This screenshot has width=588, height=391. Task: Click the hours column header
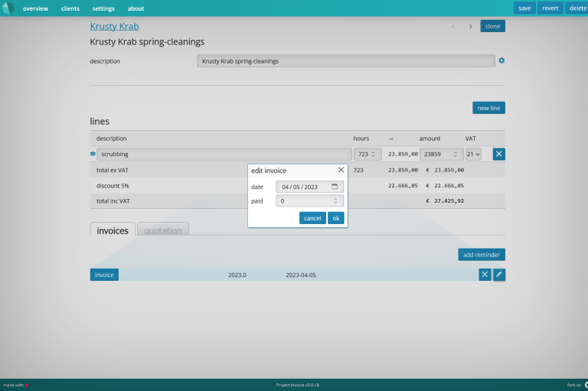(x=361, y=138)
